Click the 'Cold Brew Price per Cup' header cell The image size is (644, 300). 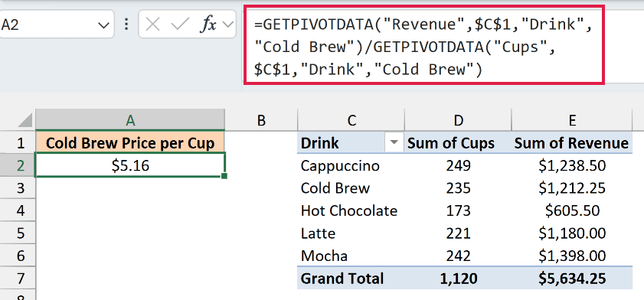(130, 143)
